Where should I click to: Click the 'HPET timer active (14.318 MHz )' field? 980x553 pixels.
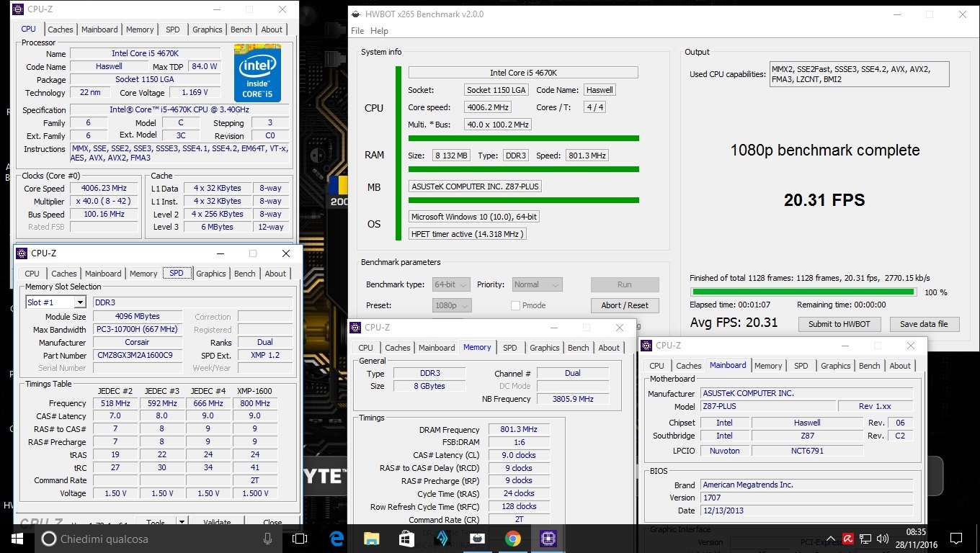(467, 234)
